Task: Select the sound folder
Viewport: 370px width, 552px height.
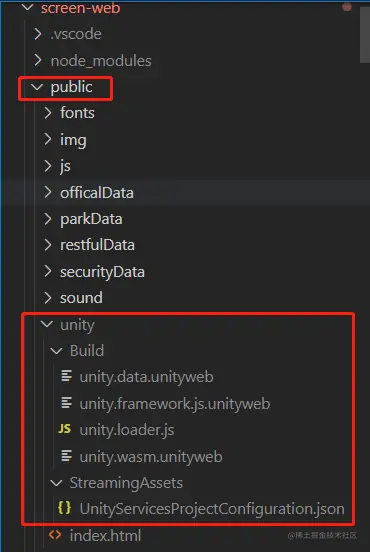Action: tap(81, 298)
